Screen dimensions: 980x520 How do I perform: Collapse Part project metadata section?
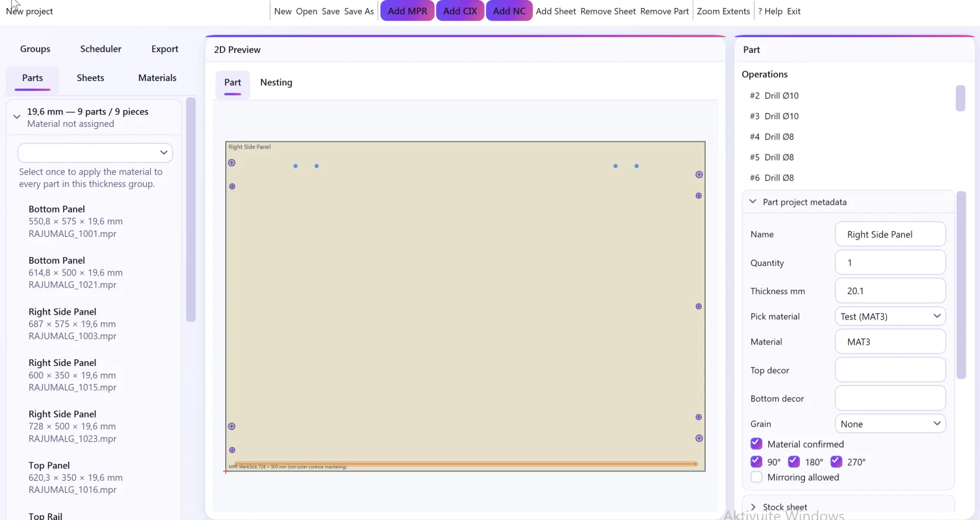[752, 201]
